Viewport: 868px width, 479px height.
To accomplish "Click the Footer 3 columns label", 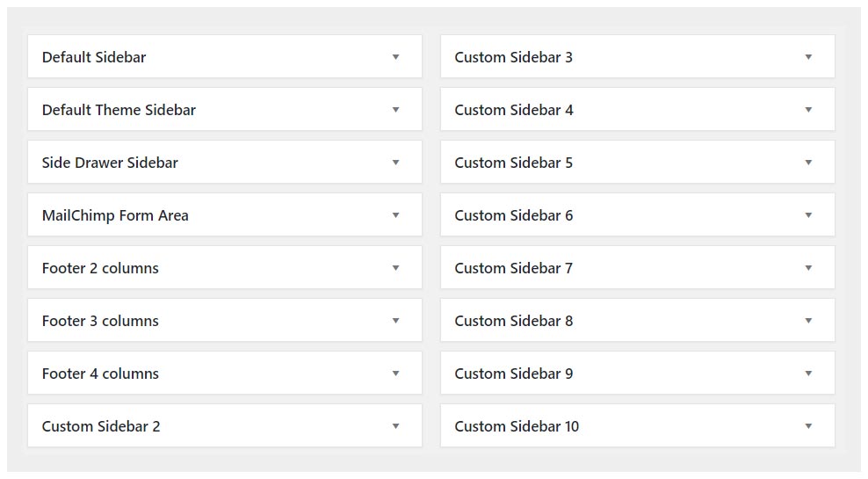I will (x=100, y=321).
